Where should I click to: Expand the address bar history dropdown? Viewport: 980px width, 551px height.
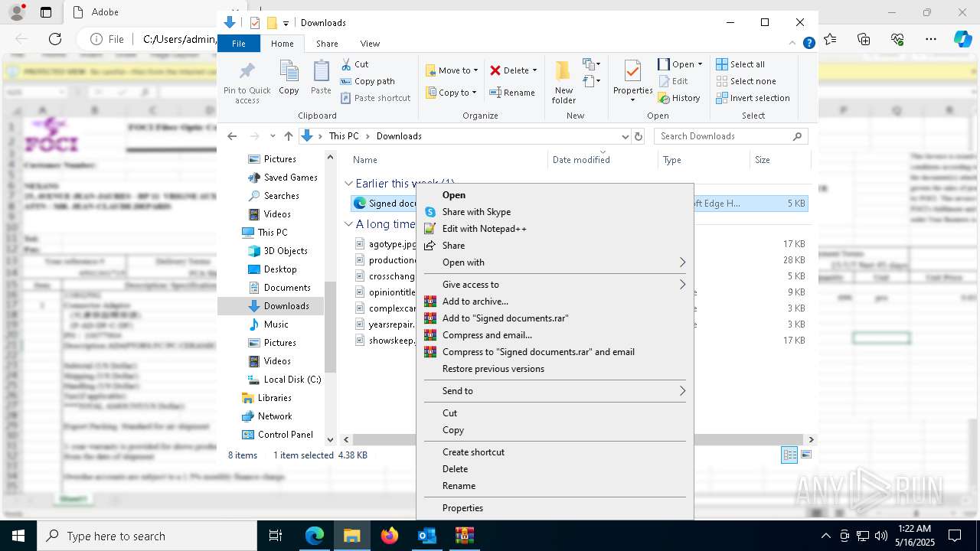tap(625, 136)
